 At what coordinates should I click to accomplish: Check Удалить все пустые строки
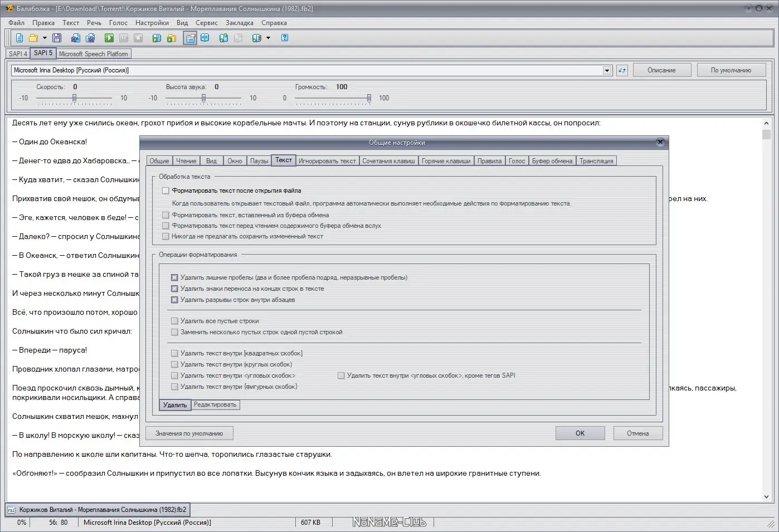point(174,321)
